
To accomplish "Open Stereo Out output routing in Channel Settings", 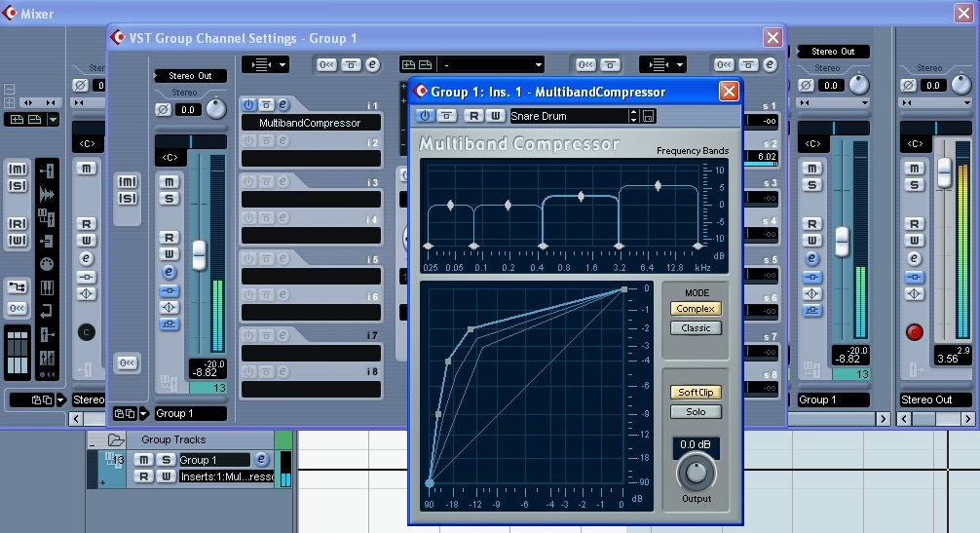I will click(x=191, y=76).
